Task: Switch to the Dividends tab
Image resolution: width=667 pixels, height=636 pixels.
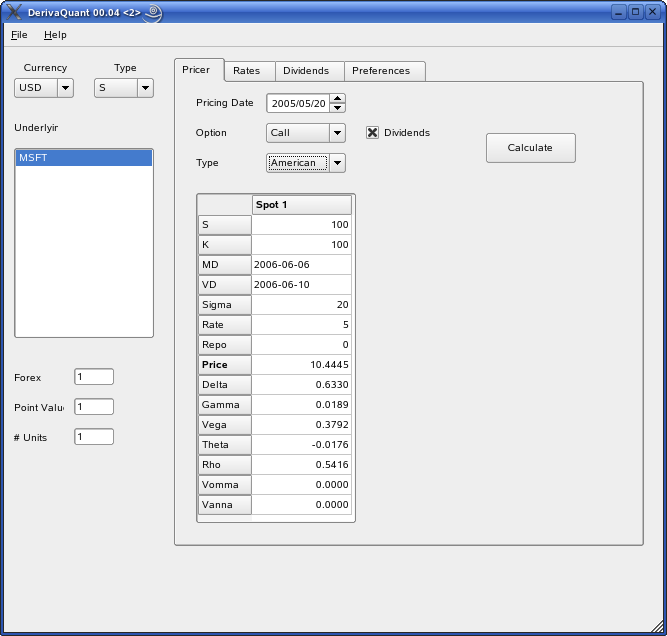Action: [306, 71]
